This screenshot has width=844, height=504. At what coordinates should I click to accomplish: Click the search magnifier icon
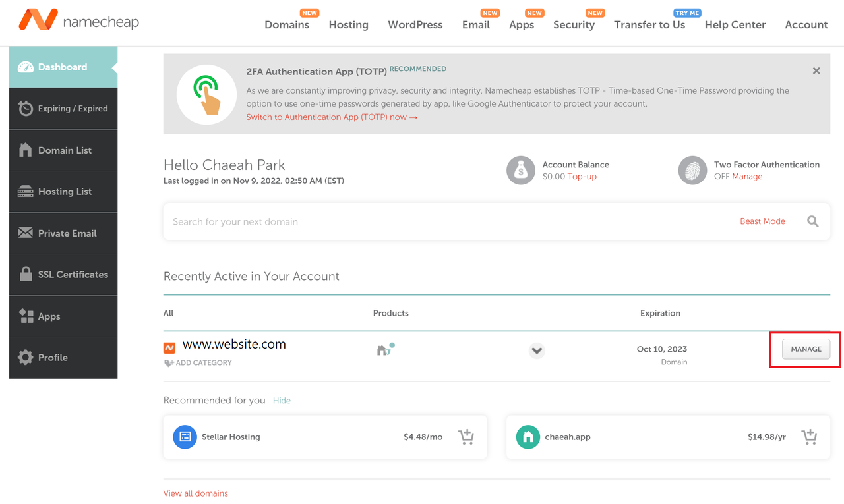click(x=813, y=221)
